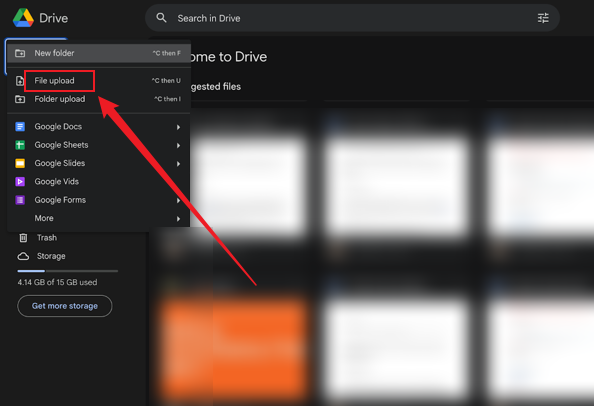Open Storage in sidebar
Screen dimensions: 594x406
pos(51,256)
